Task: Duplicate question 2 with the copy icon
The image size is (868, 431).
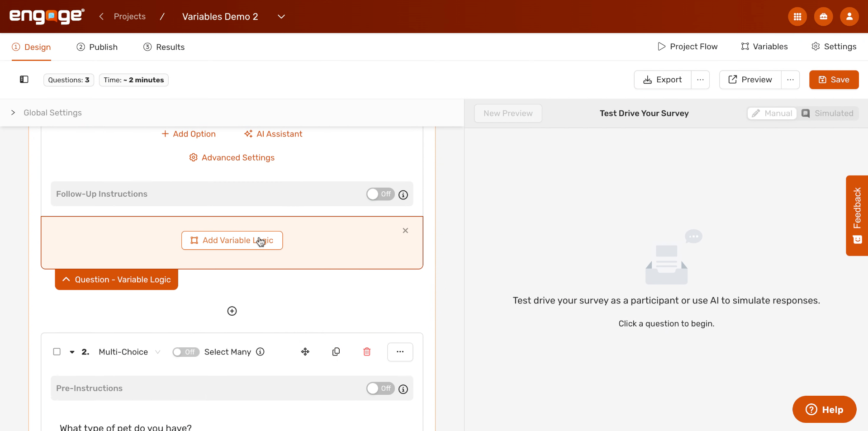Action: [336, 351]
